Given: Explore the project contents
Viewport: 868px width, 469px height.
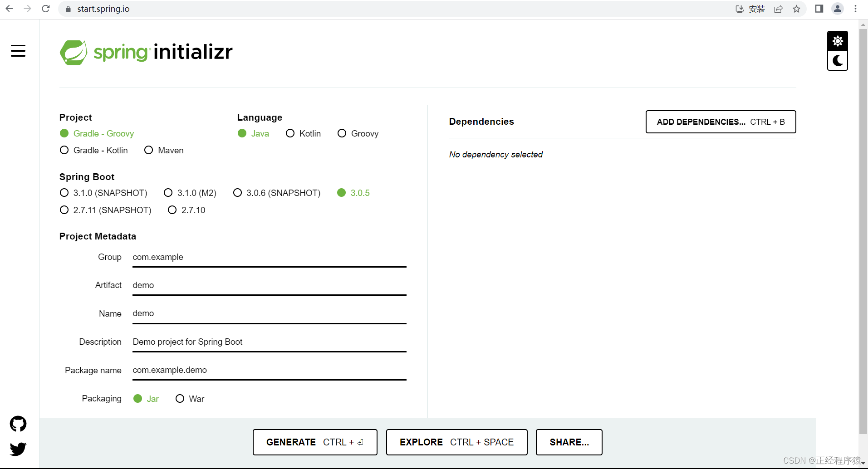Looking at the screenshot, I should 456,442.
